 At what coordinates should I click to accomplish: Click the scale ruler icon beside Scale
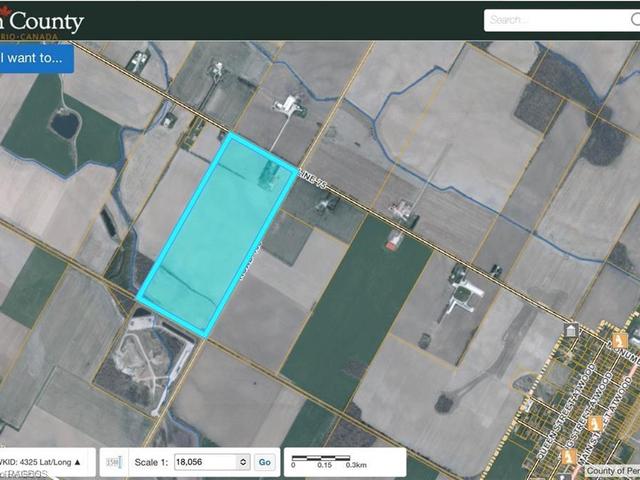114,462
